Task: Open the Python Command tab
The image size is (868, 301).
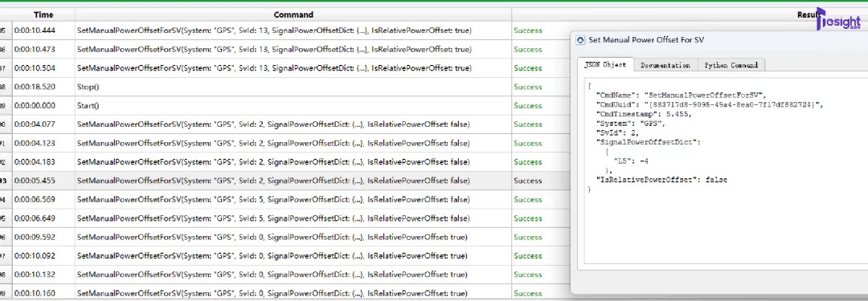Action: pos(731,65)
